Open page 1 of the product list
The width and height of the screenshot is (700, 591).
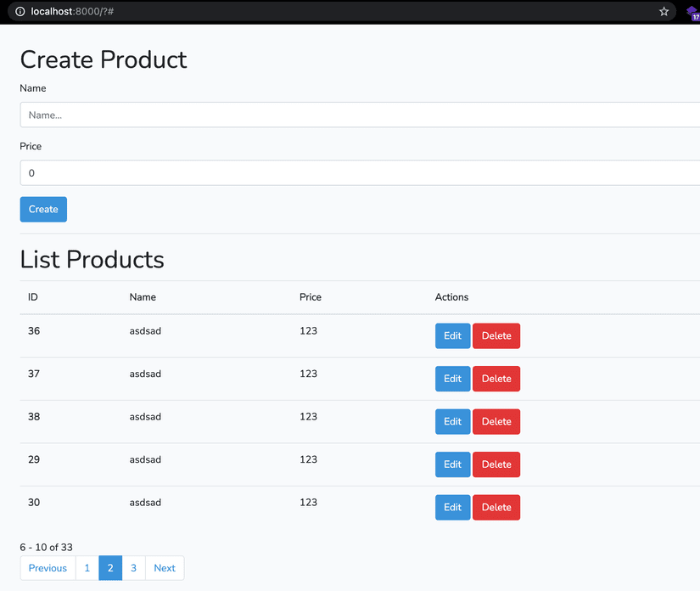coord(87,567)
